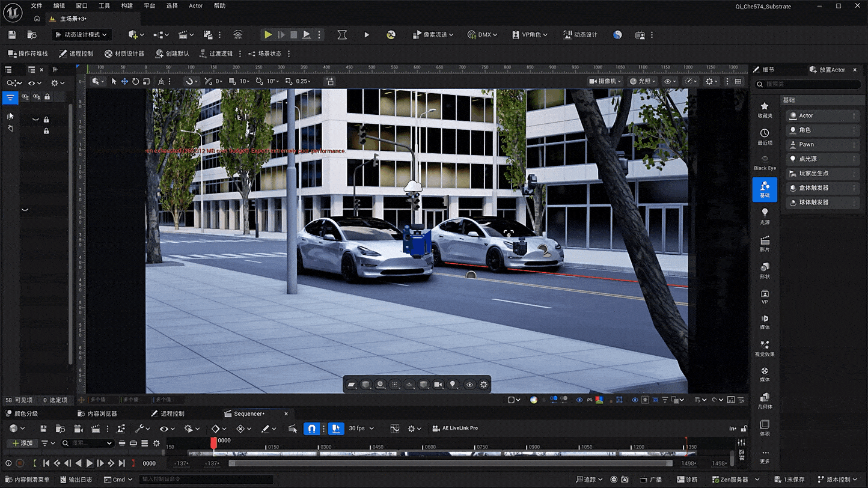Click the 添加 add track button
The width and height of the screenshot is (868, 488).
pyautogui.click(x=23, y=443)
